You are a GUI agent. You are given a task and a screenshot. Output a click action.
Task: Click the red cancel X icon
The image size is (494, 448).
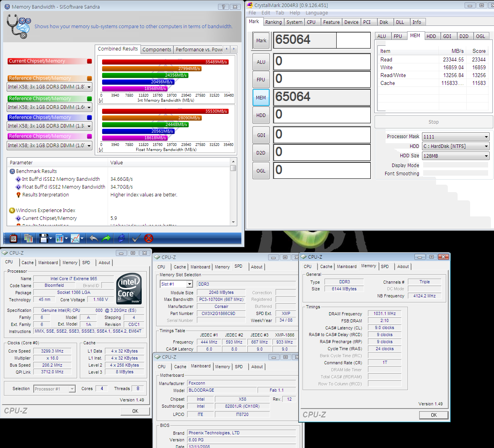click(149, 238)
